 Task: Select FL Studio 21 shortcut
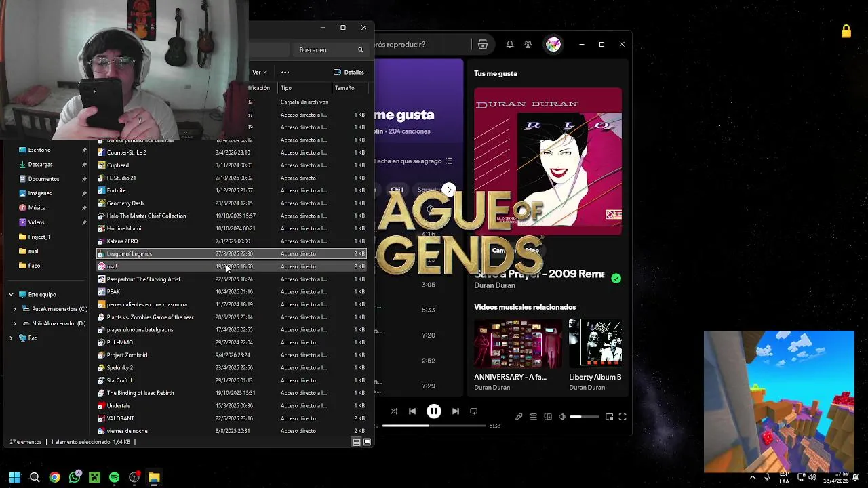click(231, 178)
